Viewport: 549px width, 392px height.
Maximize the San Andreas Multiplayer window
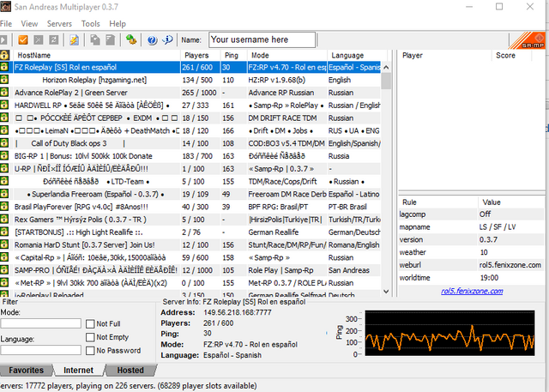click(499, 6)
